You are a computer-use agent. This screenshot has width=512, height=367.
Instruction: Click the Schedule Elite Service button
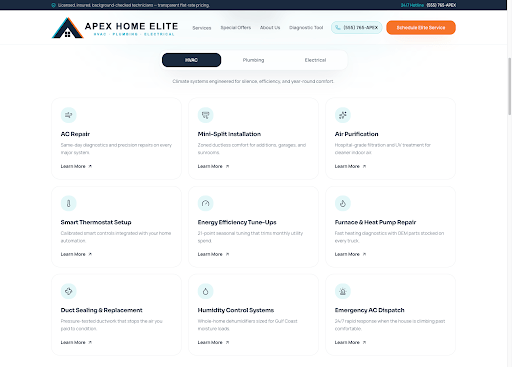[x=421, y=28]
